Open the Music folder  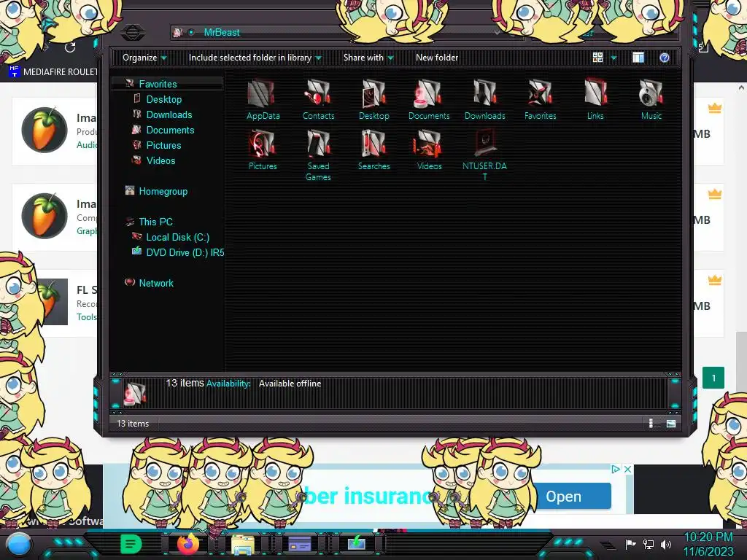tap(651, 99)
